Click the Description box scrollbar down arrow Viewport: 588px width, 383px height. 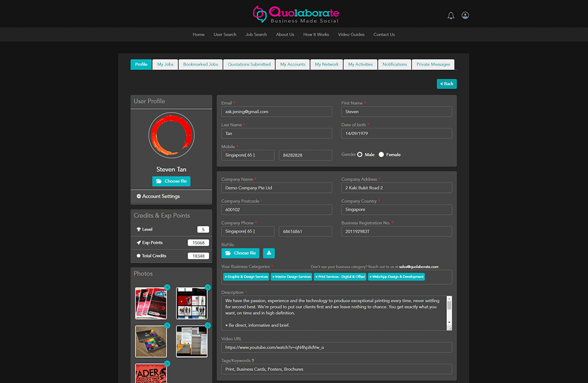(x=449, y=322)
